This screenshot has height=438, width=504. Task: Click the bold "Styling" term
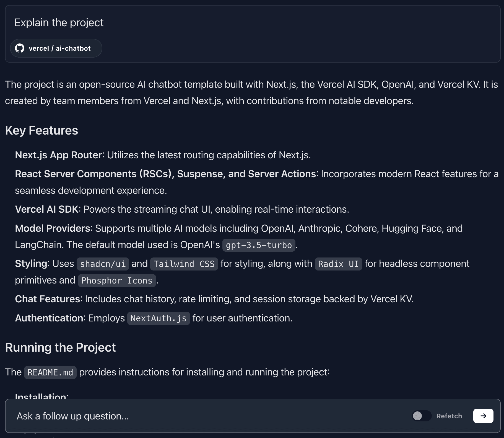point(31,264)
